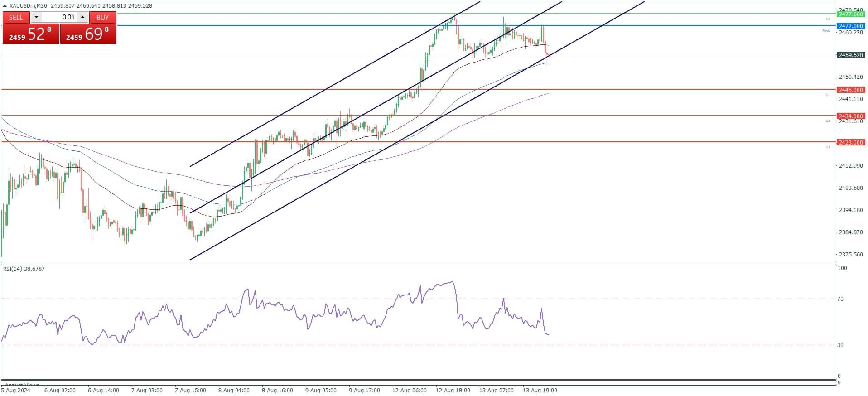Select the XAUUSDm,M30 chart title text

28,6
